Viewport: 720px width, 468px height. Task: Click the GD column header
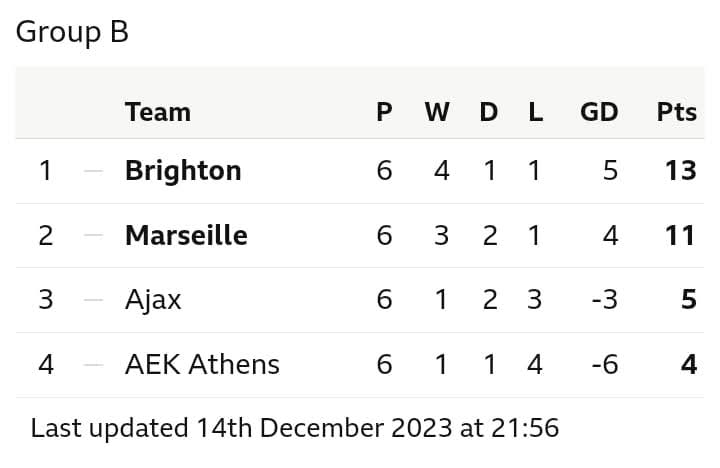(x=599, y=112)
